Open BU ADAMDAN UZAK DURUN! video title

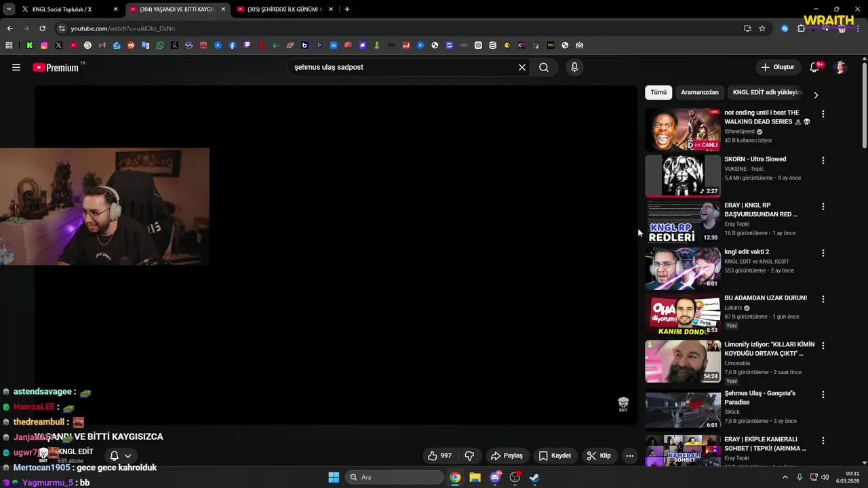pyautogui.click(x=766, y=298)
